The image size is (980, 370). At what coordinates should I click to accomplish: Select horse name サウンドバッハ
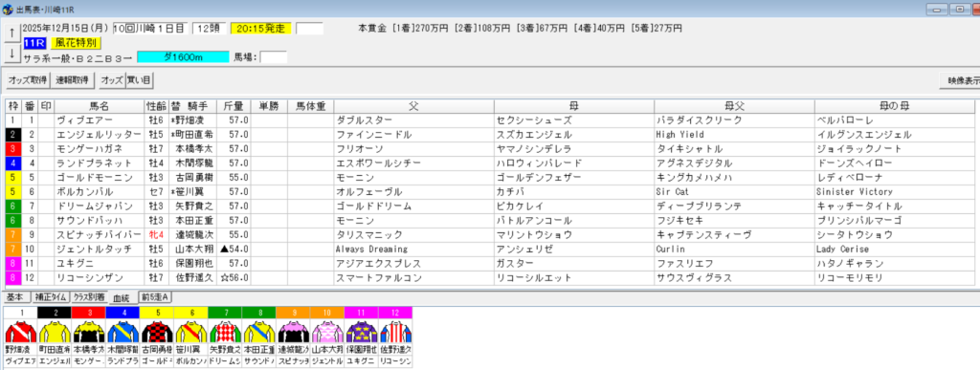[x=89, y=220]
